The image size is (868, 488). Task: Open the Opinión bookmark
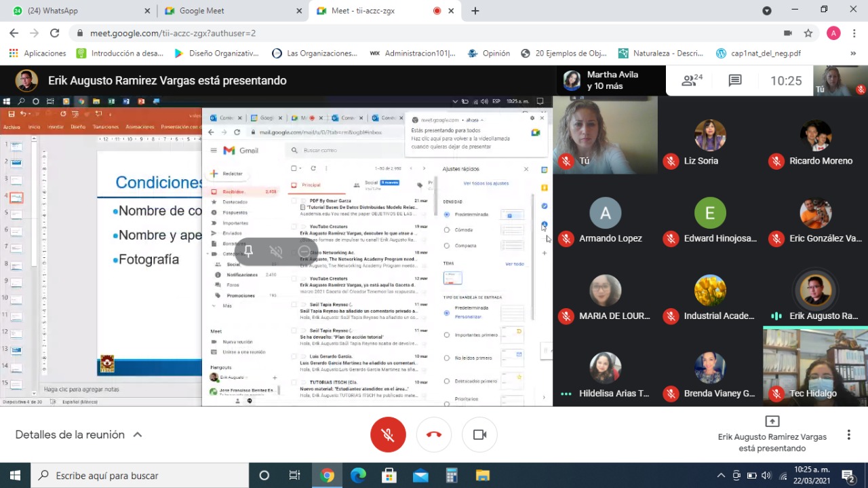pyautogui.click(x=489, y=53)
